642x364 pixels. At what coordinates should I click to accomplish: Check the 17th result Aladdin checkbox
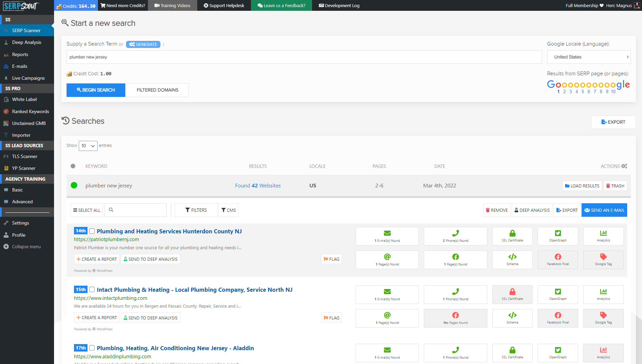point(92,348)
